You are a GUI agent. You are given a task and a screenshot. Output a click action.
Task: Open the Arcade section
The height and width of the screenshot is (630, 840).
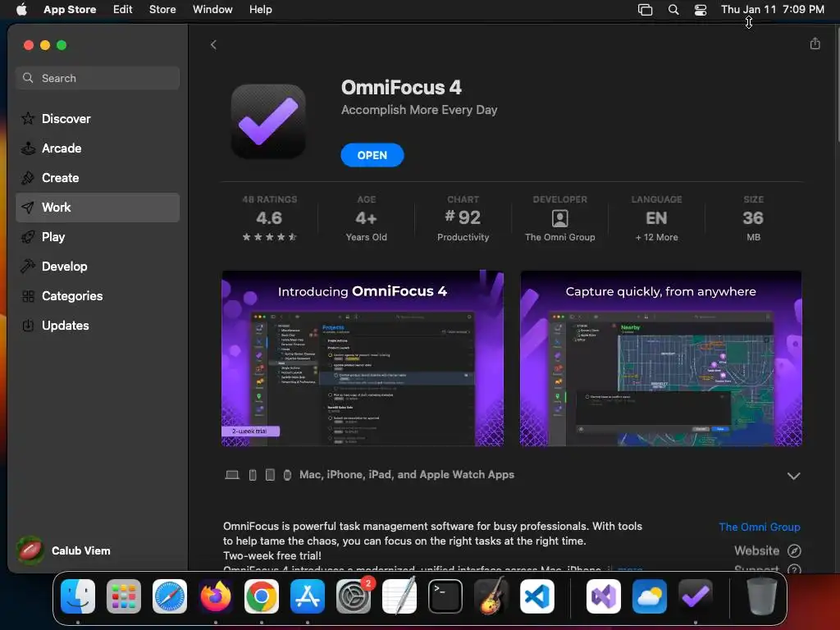[x=98, y=148]
